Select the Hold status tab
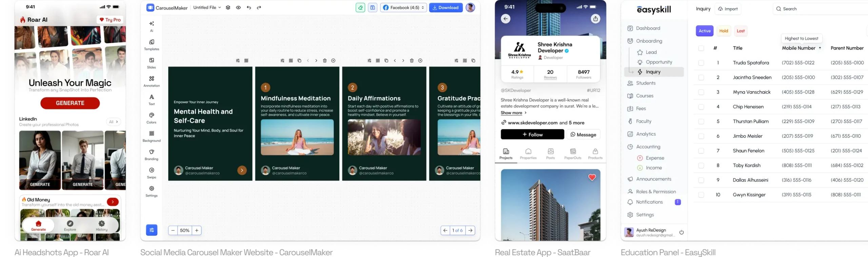 724,31
